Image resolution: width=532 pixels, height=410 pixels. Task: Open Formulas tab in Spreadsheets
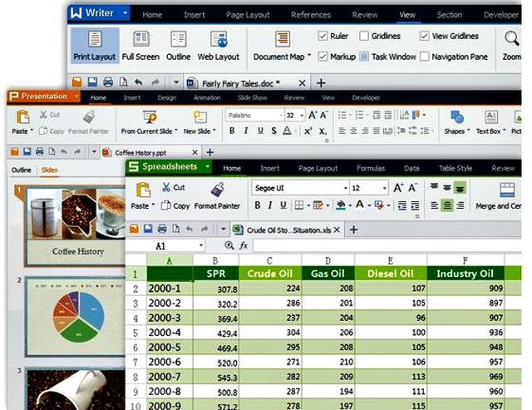pyautogui.click(x=371, y=168)
